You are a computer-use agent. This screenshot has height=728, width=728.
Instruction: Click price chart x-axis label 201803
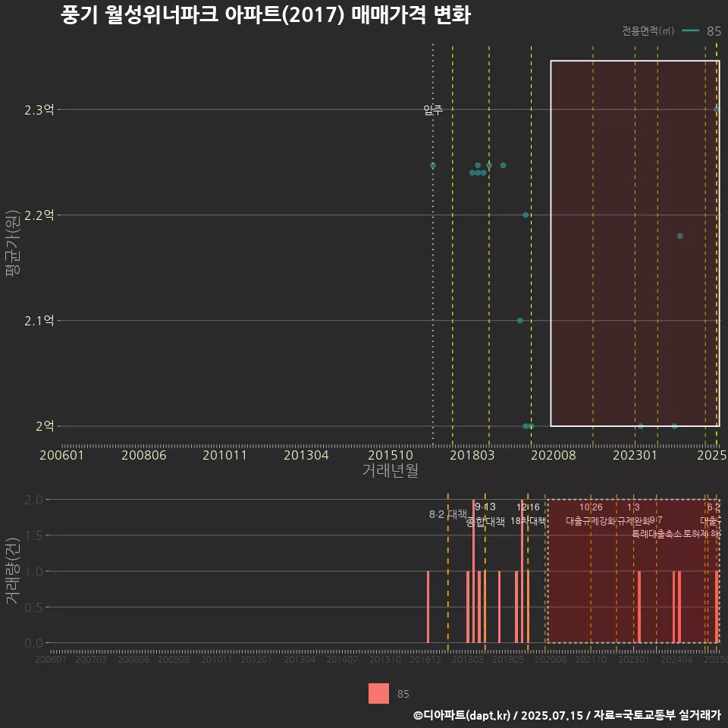(x=472, y=455)
